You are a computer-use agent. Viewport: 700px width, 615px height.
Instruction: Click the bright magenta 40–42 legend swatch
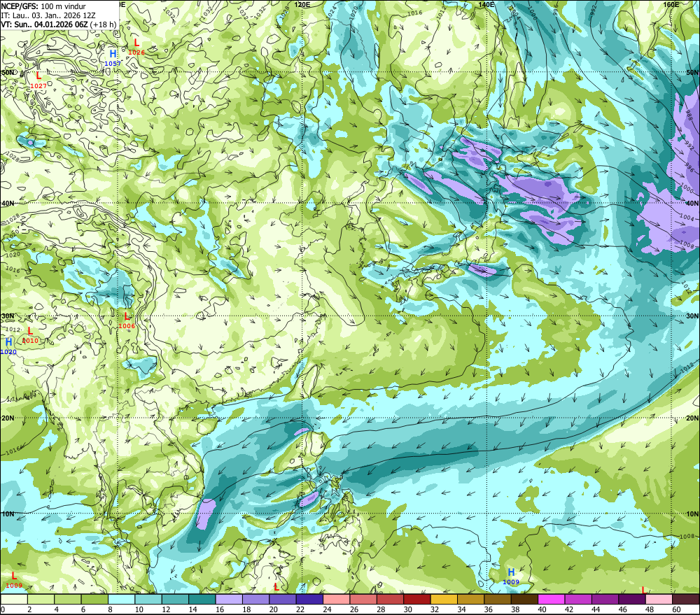[552, 599]
